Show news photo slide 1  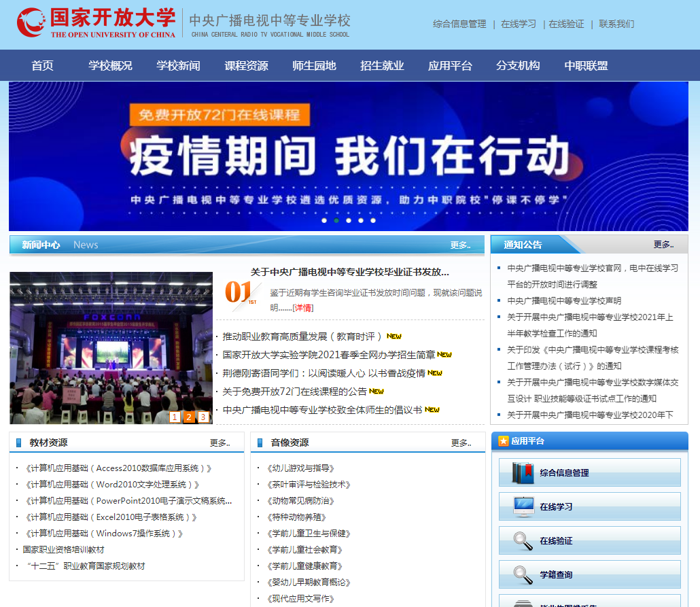point(175,417)
